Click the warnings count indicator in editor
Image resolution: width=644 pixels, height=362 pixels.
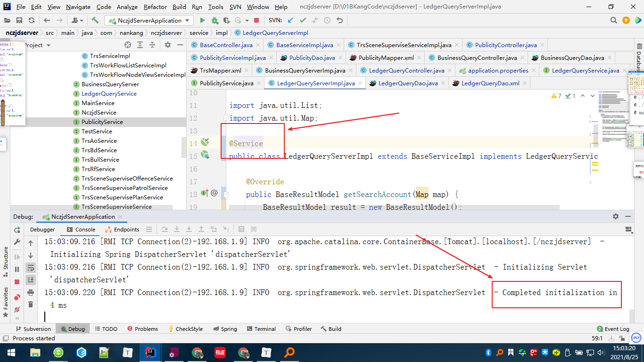556,96
